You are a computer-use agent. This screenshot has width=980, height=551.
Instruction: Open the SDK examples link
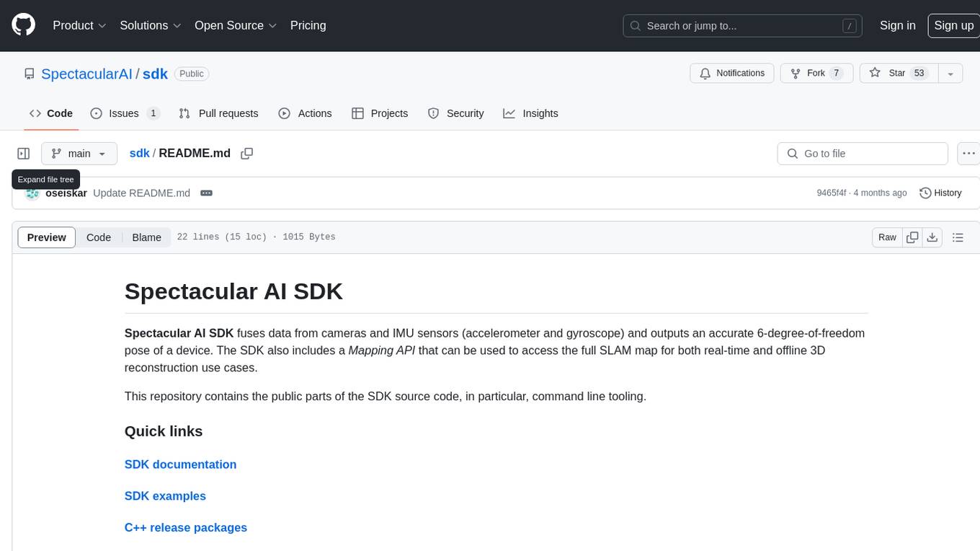165,496
